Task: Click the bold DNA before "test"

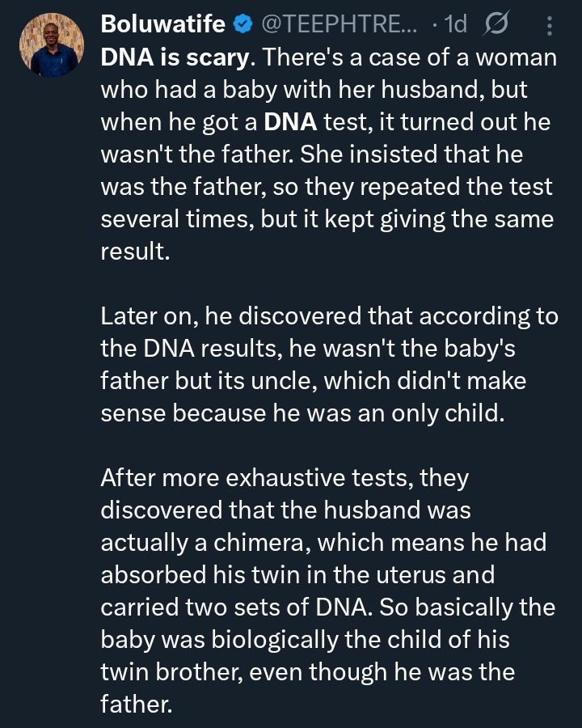Action: pos(290,122)
